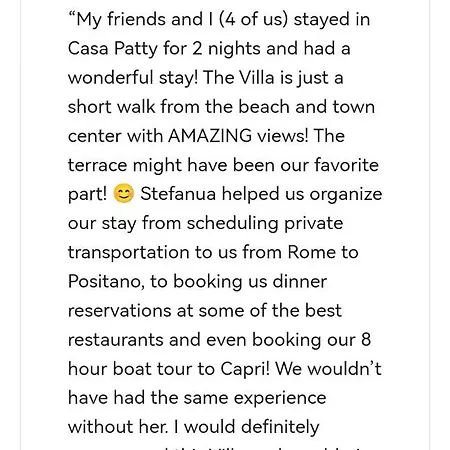Click the word 'transportation'

tap(128, 252)
